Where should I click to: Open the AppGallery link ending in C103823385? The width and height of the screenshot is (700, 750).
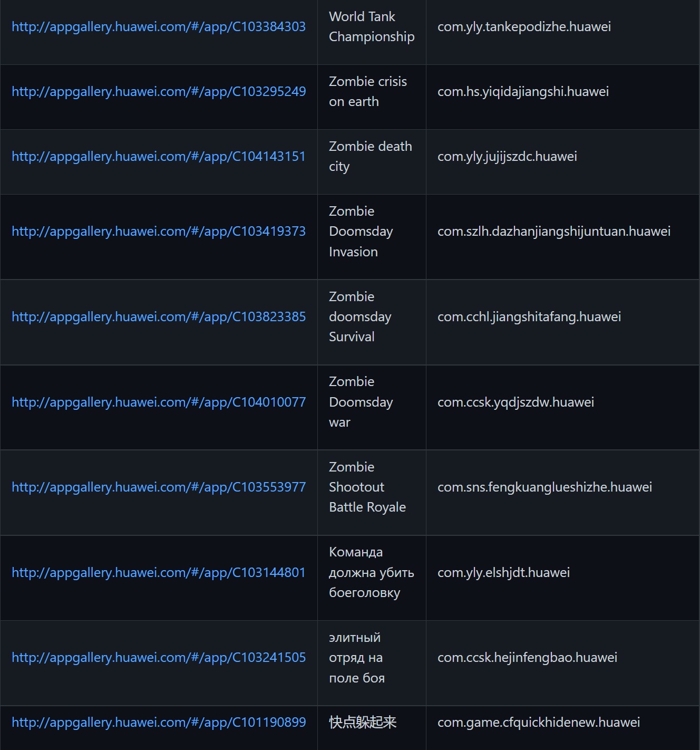pos(159,317)
